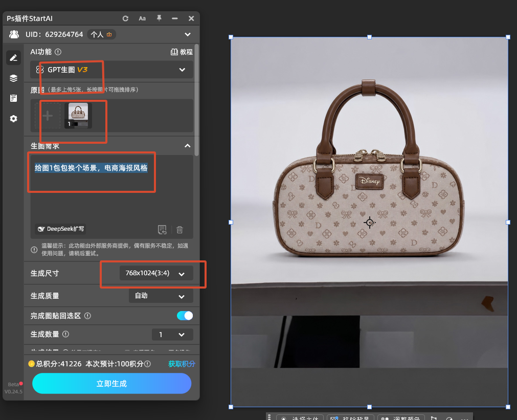
Task: Click the info icon next to AI功能
Action: 58,52
